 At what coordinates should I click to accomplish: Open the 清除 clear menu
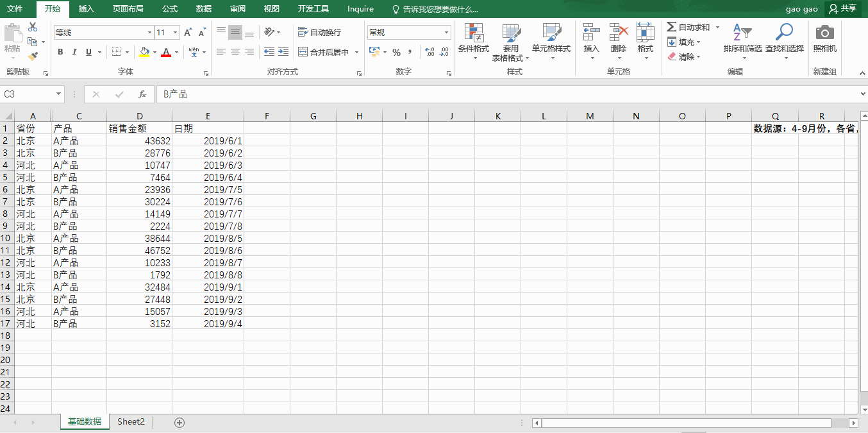click(684, 56)
